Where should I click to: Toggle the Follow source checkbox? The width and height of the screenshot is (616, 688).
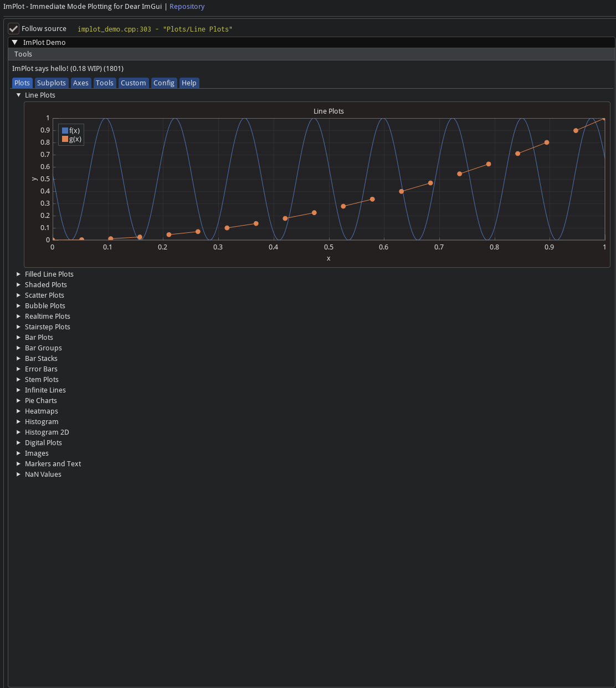(14, 29)
